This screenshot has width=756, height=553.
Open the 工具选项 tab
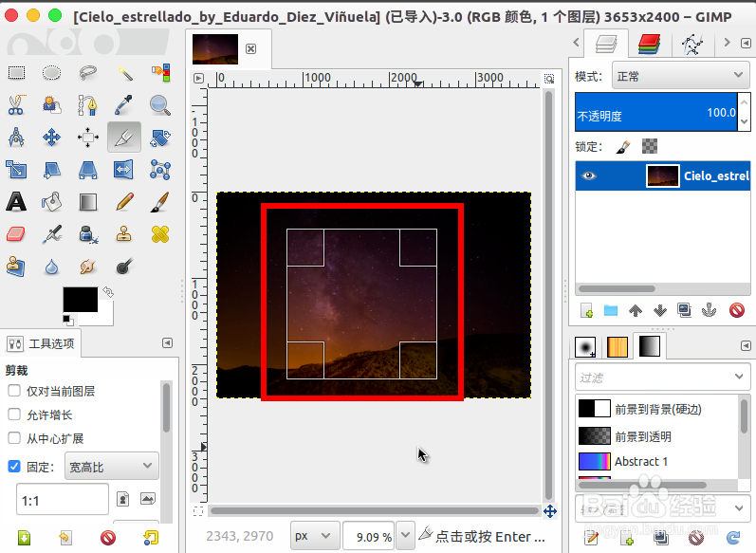tap(41, 343)
